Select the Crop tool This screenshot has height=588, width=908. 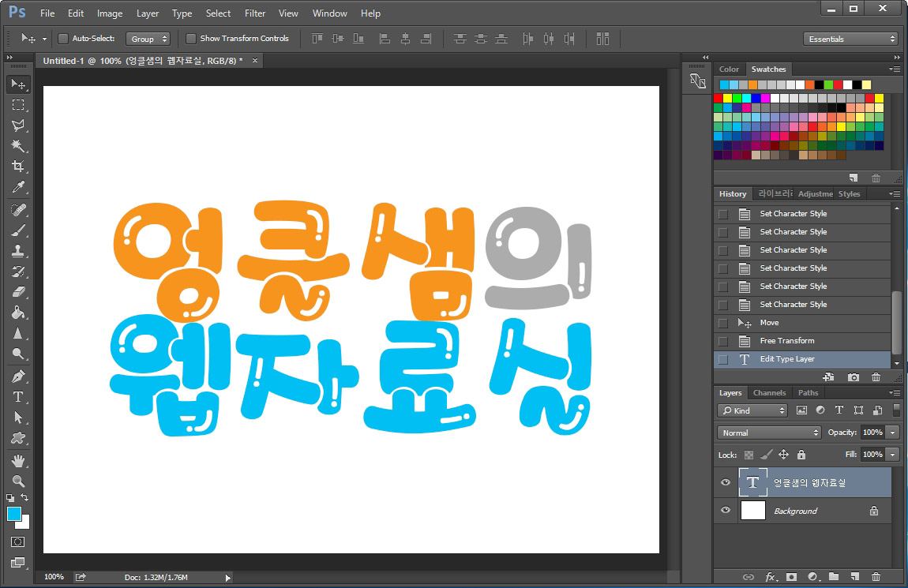(x=18, y=167)
